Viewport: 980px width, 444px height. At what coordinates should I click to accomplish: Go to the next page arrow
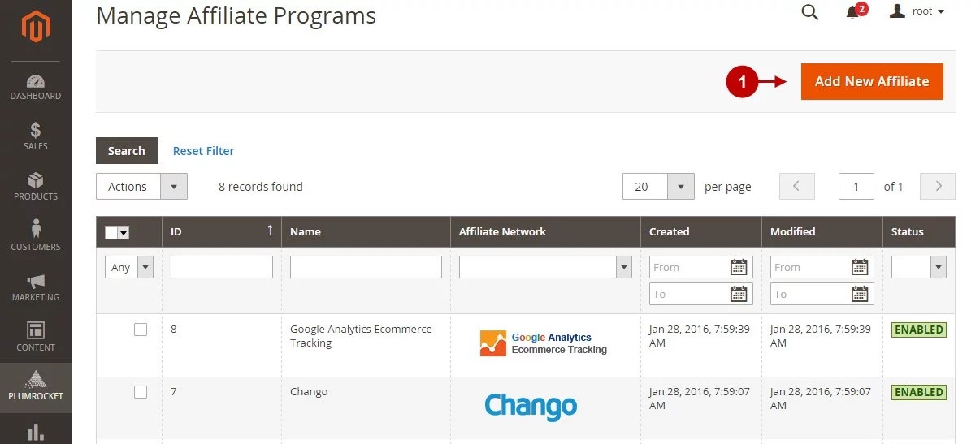point(938,187)
